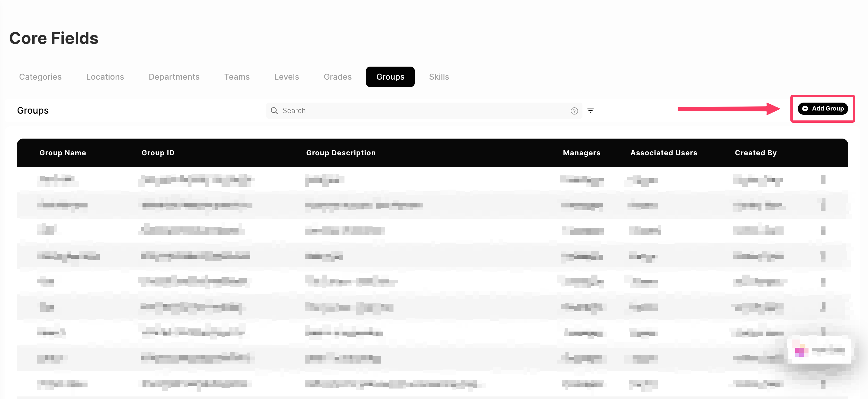The width and height of the screenshot is (868, 399).
Task: Open the three-dot menu on second row
Action: click(x=823, y=205)
